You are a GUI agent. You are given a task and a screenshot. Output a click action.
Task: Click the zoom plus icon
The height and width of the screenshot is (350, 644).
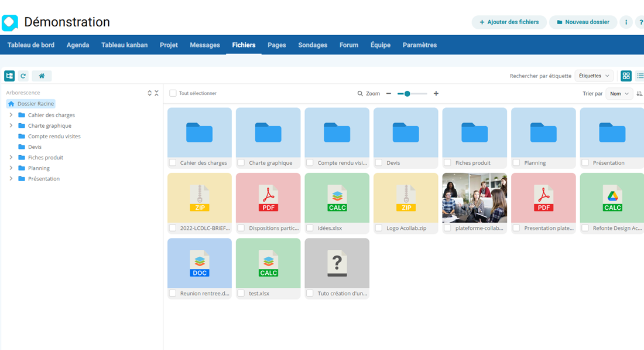(x=436, y=94)
